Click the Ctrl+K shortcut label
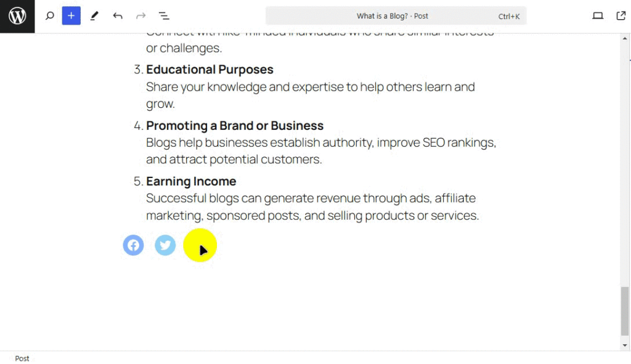The height and width of the screenshot is (364, 631). (x=509, y=17)
